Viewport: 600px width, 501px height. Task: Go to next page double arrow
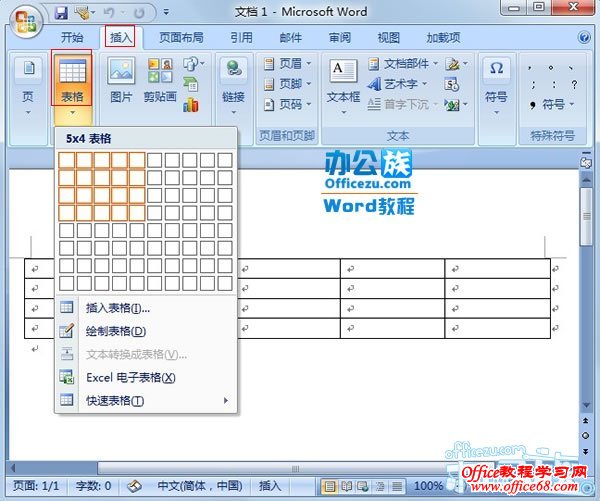pos(585,452)
